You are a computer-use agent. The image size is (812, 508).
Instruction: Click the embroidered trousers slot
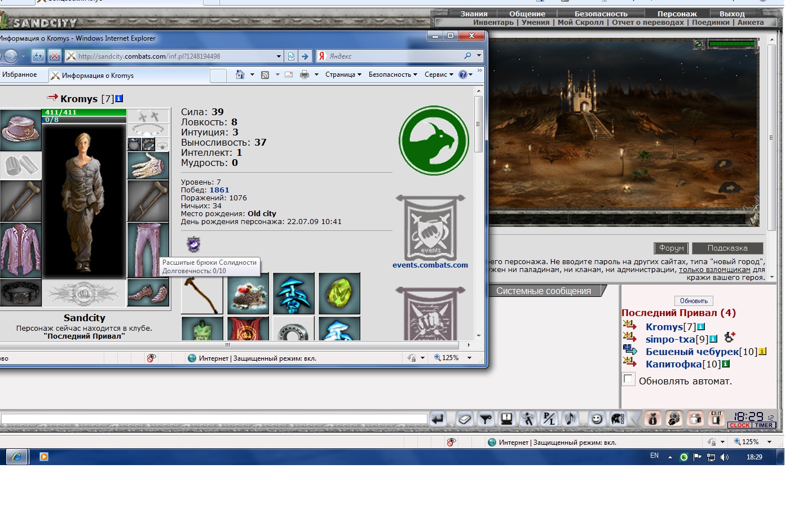click(148, 249)
